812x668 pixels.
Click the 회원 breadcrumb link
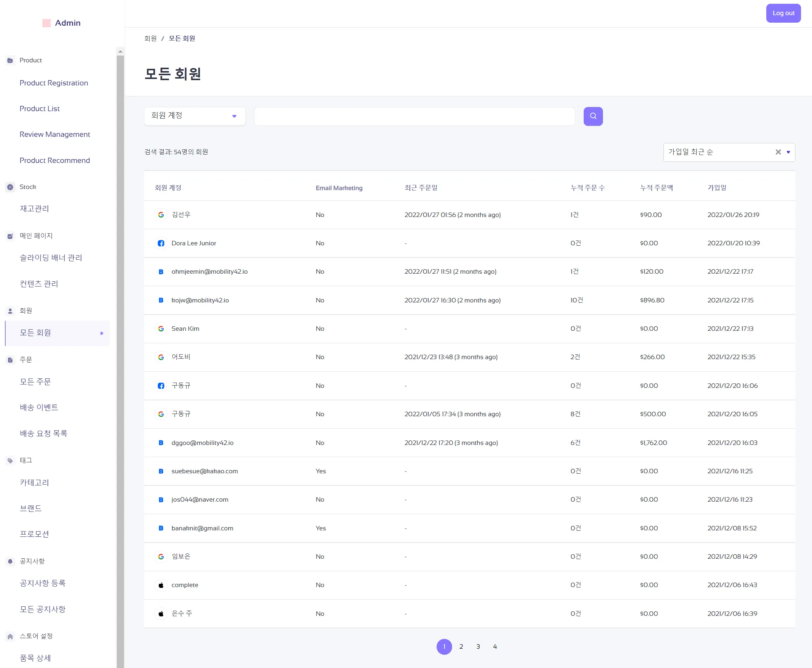[150, 39]
